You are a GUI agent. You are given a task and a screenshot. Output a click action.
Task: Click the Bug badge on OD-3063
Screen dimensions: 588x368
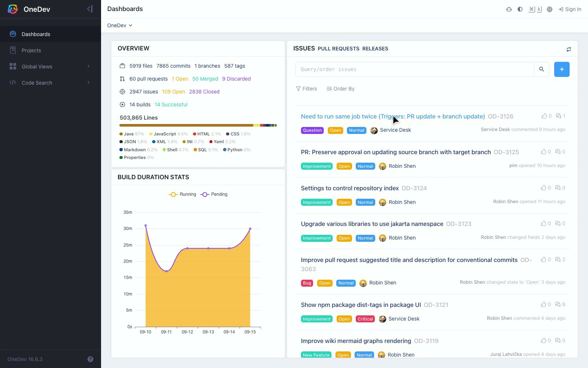tap(307, 283)
